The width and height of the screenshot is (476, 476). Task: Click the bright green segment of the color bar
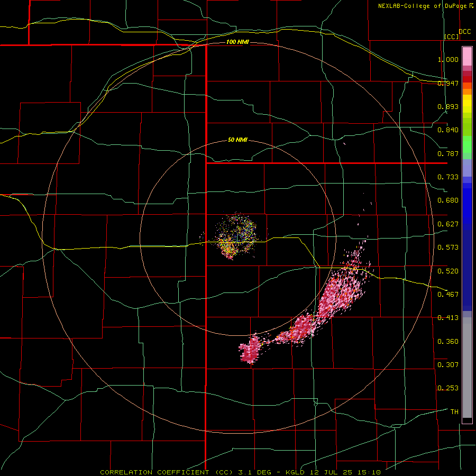click(467, 144)
